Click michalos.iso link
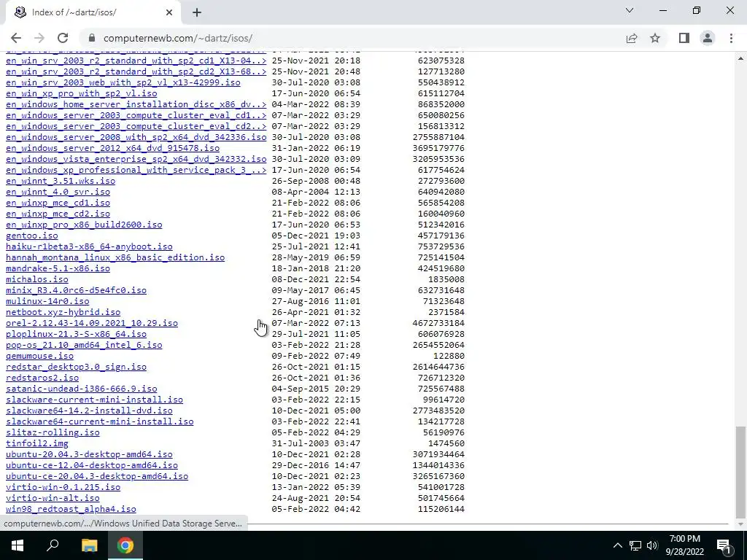The height and width of the screenshot is (560, 747). click(36, 279)
